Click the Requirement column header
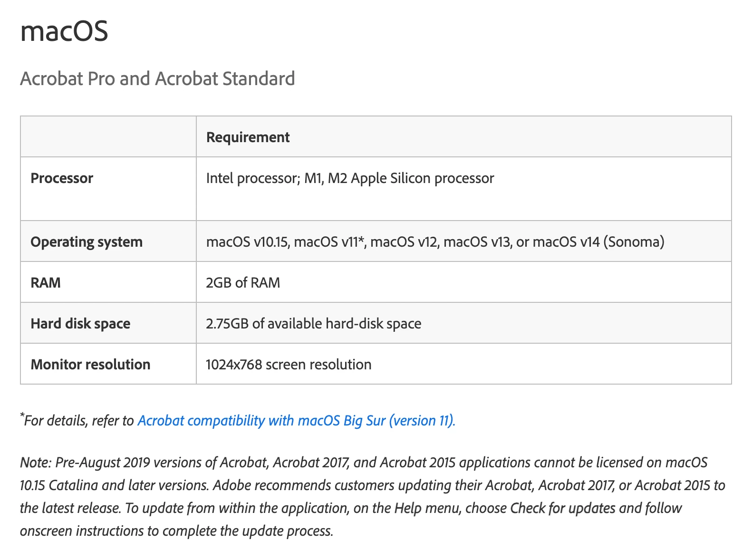The width and height of the screenshot is (752, 560). (248, 137)
